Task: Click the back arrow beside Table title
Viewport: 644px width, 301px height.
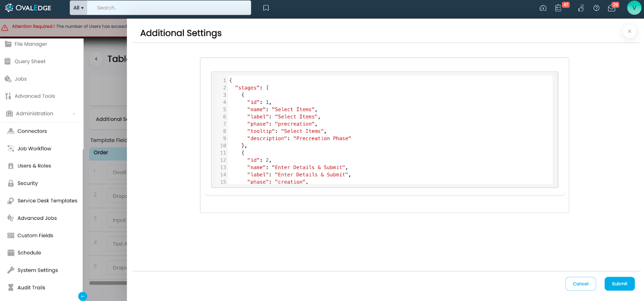Action: tap(96, 59)
